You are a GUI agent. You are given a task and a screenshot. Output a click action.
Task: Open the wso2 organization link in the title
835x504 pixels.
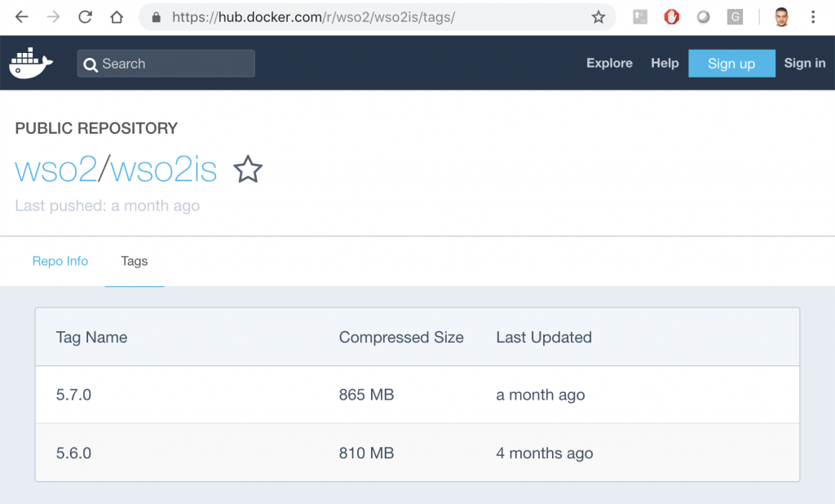(x=55, y=170)
